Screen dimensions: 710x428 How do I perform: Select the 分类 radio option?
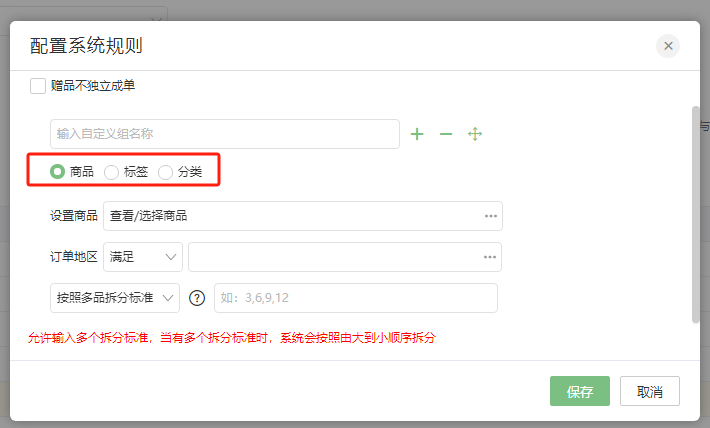165,172
